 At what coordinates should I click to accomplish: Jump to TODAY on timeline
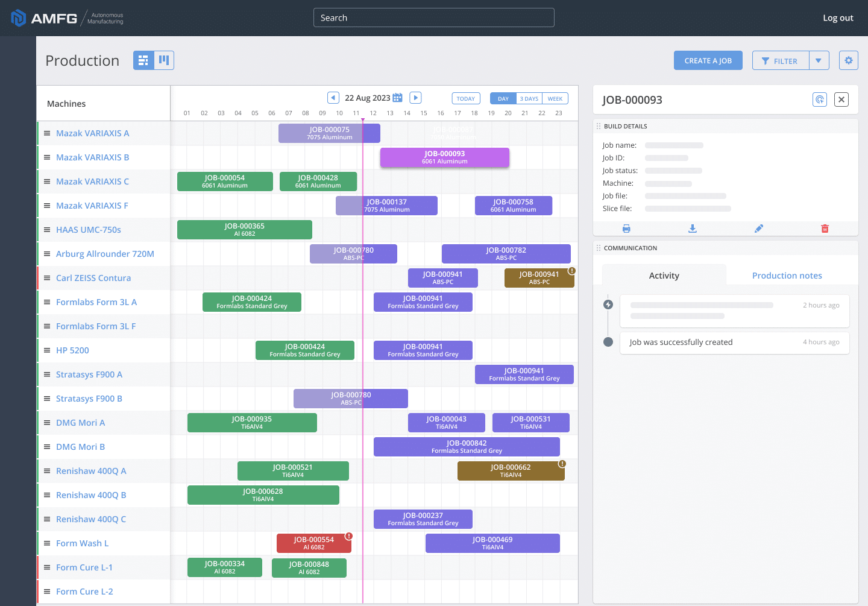tap(466, 98)
